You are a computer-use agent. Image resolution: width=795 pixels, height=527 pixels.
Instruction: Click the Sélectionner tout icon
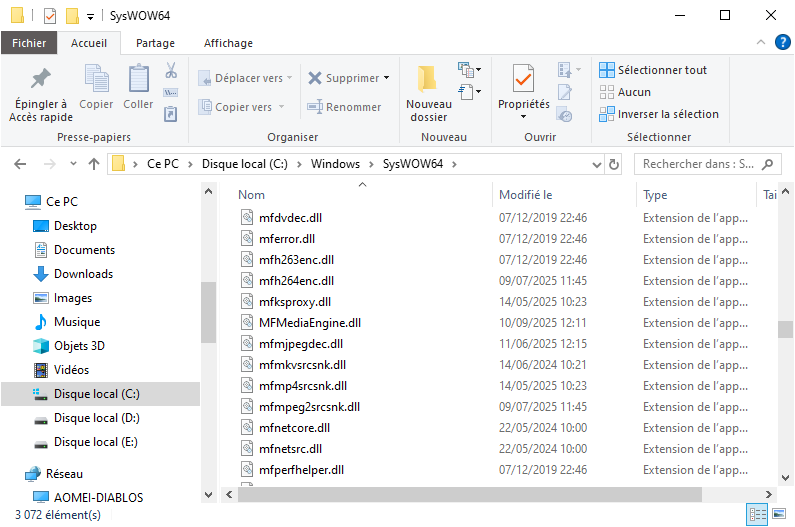point(606,70)
